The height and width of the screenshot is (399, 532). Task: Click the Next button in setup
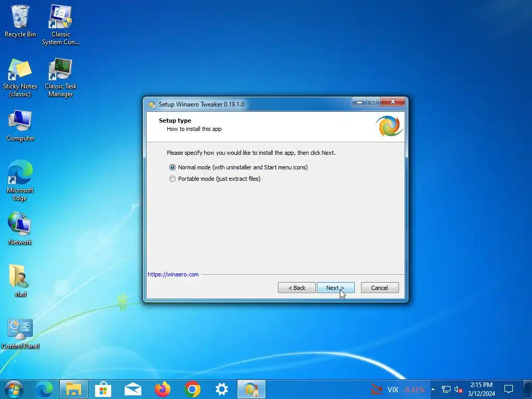click(336, 288)
